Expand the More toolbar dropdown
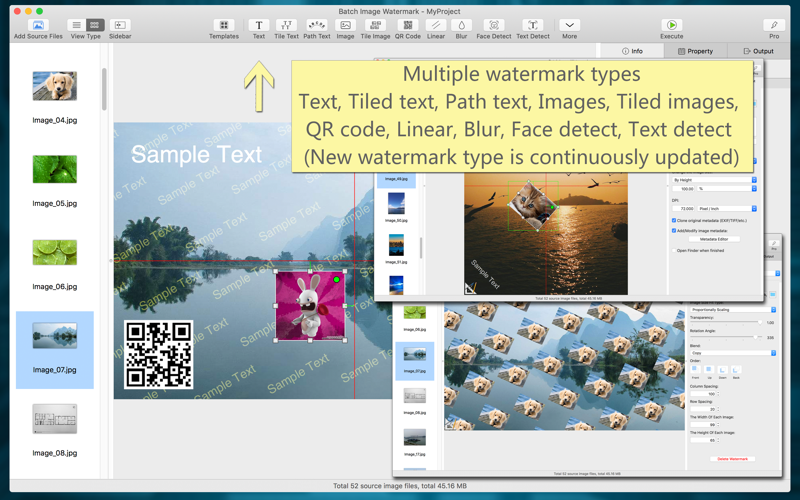 (569, 25)
